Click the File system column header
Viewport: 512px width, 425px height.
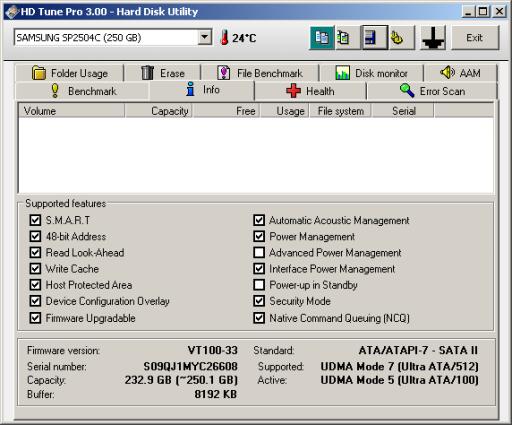(x=340, y=111)
